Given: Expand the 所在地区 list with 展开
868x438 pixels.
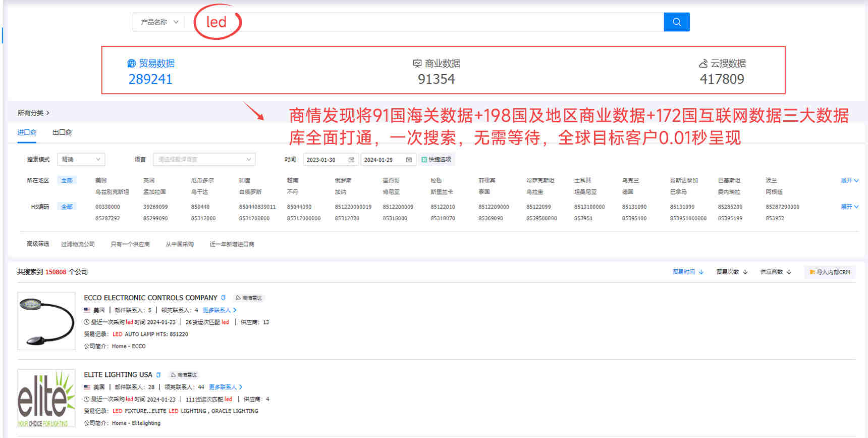Looking at the screenshot, I should click(x=850, y=180).
